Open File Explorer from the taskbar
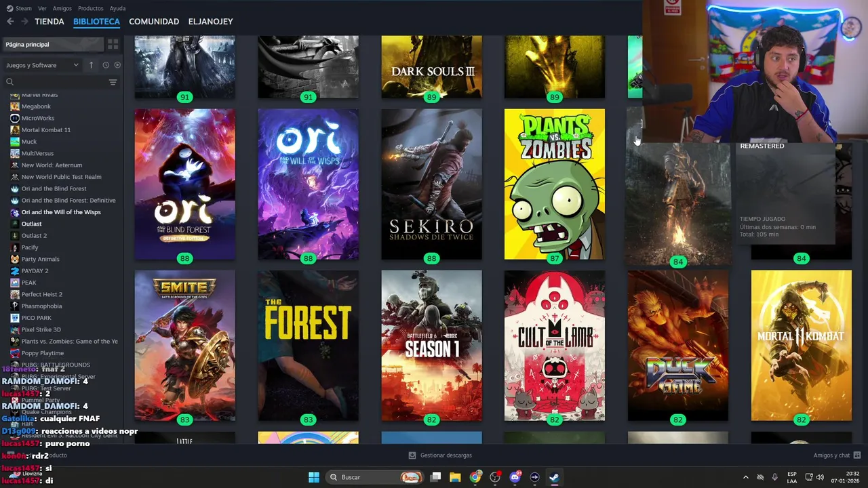 click(x=455, y=477)
